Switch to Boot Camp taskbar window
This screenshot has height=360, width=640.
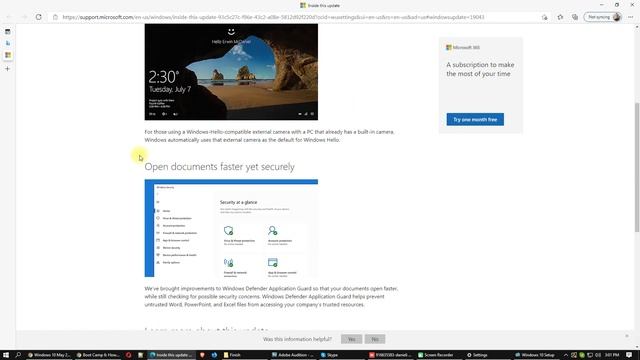(x=98, y=355)
